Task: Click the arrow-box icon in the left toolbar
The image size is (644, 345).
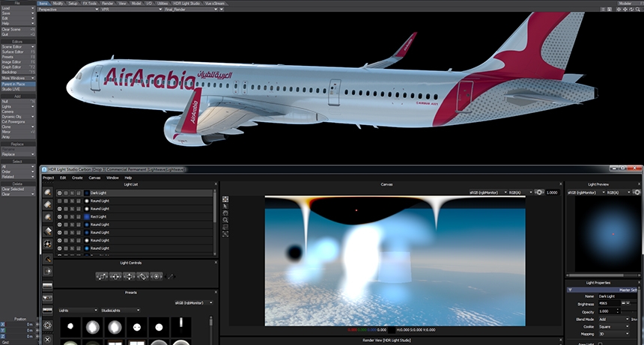Action: [x=48, y=271]
